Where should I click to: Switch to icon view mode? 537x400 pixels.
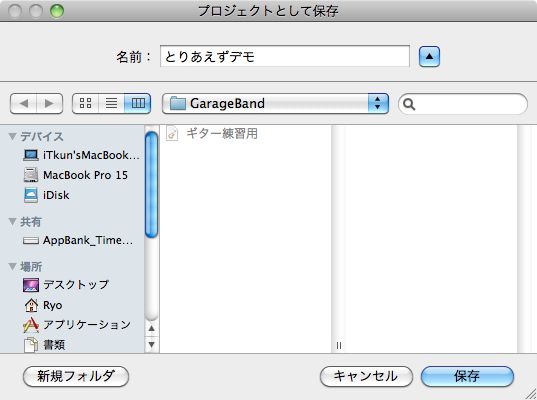click(85, 103)
